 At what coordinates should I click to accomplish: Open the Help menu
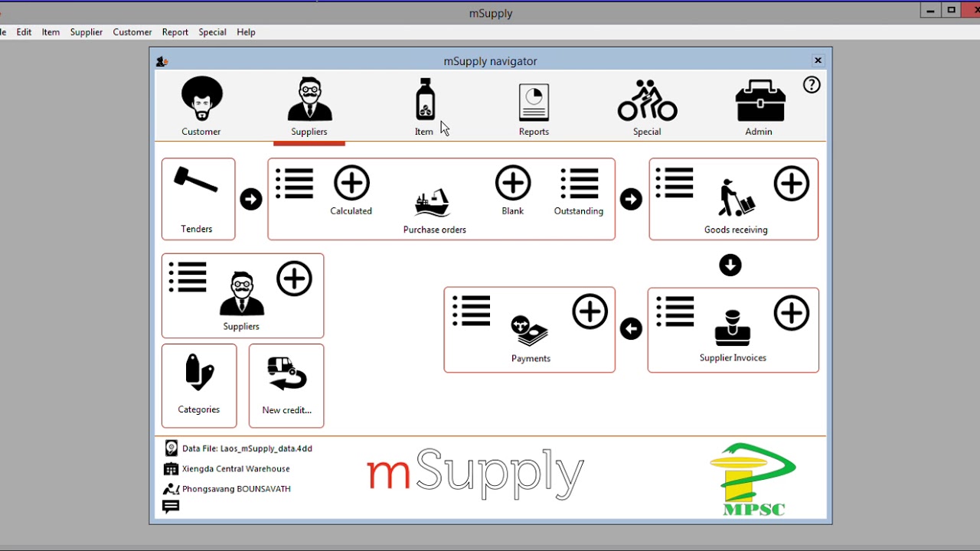[246, 32]
